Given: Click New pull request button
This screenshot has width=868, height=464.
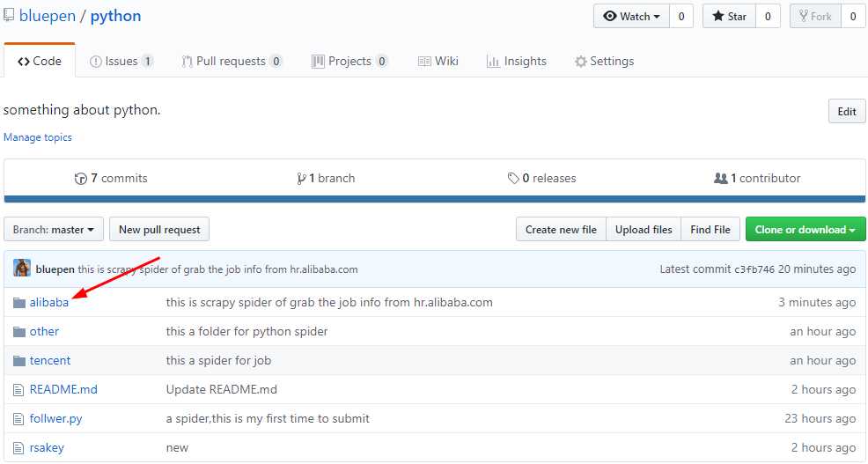Looking at the screenshot, I should (159, 229).
